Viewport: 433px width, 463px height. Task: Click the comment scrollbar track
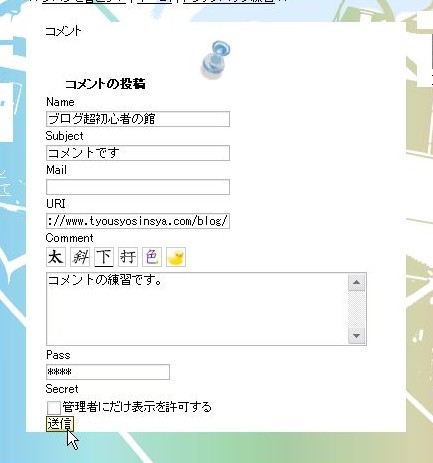pos(356,309)
